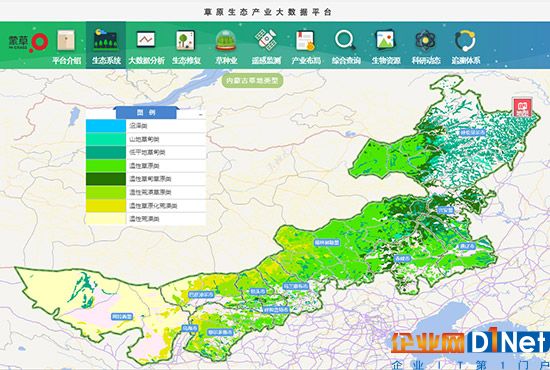Select the 温性草甸草原类 legend entry

[146, 179]
